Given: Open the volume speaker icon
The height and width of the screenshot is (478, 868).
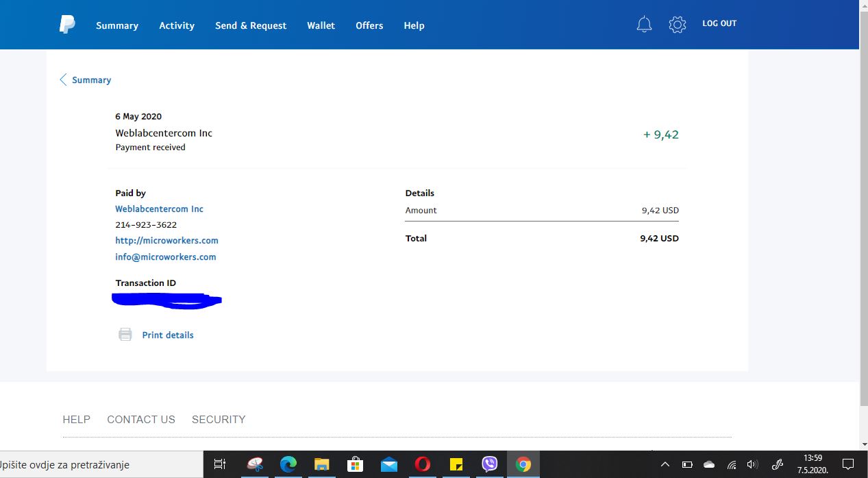Looking at the screenshot, I should pyautogui.click(x=752, y=464).
